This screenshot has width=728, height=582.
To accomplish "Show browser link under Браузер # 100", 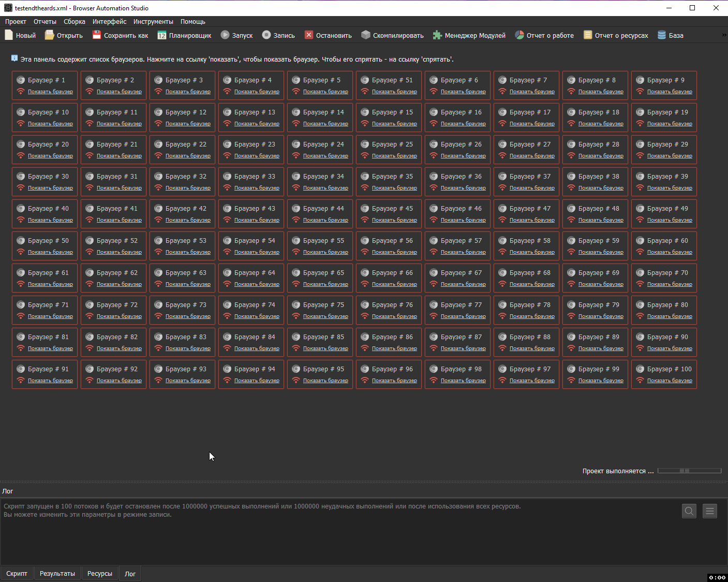I will point(670,381).
